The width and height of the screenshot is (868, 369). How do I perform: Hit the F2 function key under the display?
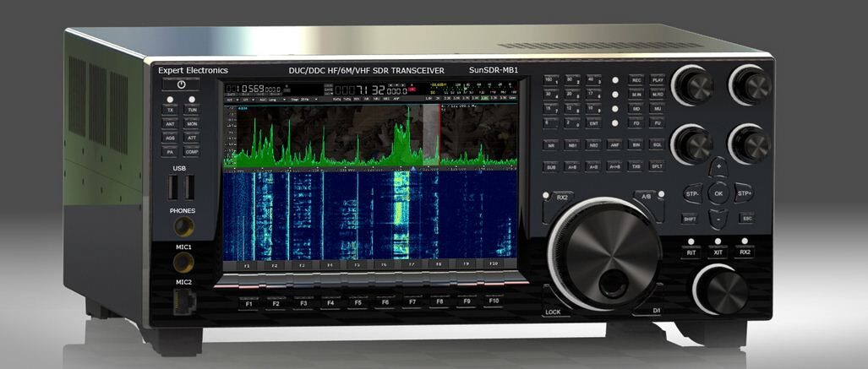[276, 304]
